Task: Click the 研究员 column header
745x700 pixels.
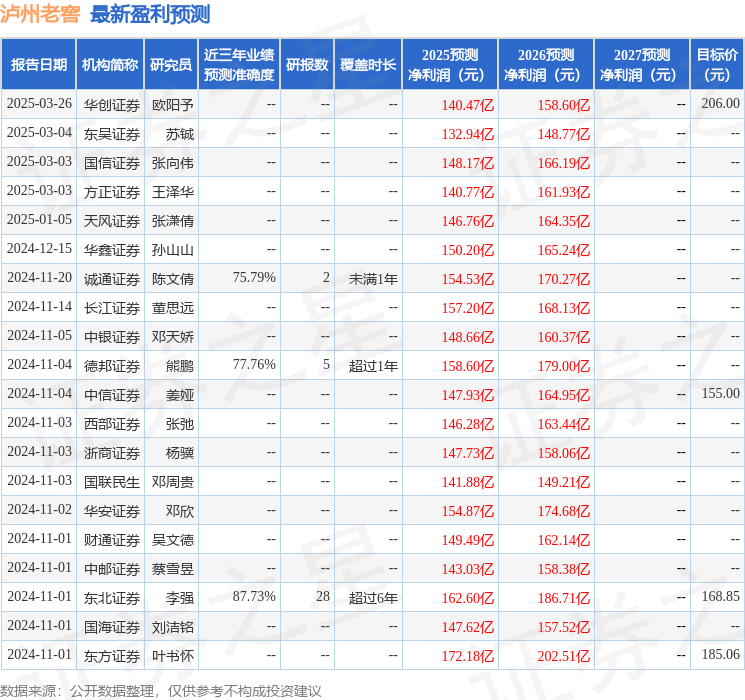Action: coord(171,65)
